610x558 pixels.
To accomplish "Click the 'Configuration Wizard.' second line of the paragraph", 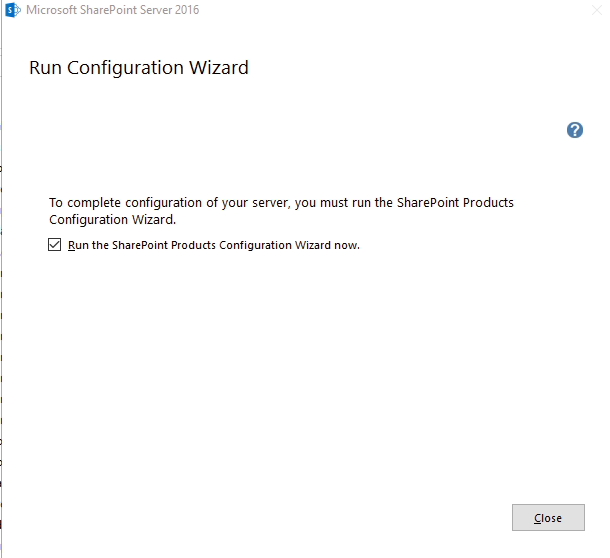I will [112, 220].
